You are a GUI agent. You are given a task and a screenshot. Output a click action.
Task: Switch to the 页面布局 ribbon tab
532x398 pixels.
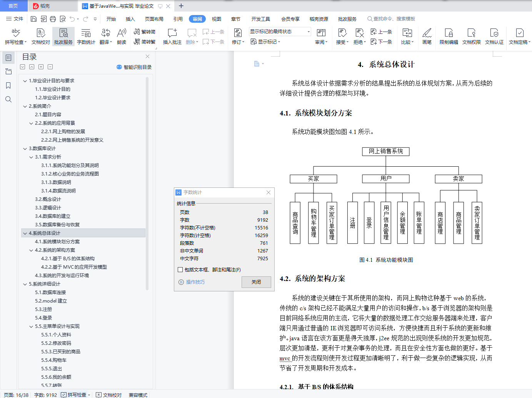pos(154,19)
